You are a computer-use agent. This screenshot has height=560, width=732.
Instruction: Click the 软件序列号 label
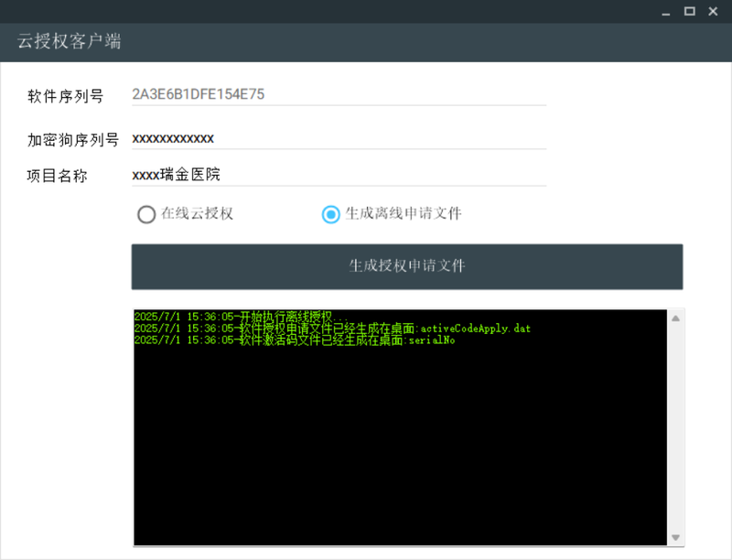65,96
